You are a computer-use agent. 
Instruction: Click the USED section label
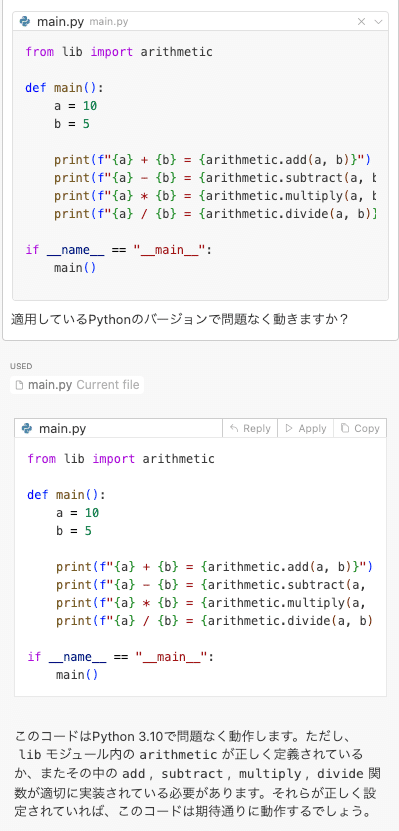click(x=21, y=366)
